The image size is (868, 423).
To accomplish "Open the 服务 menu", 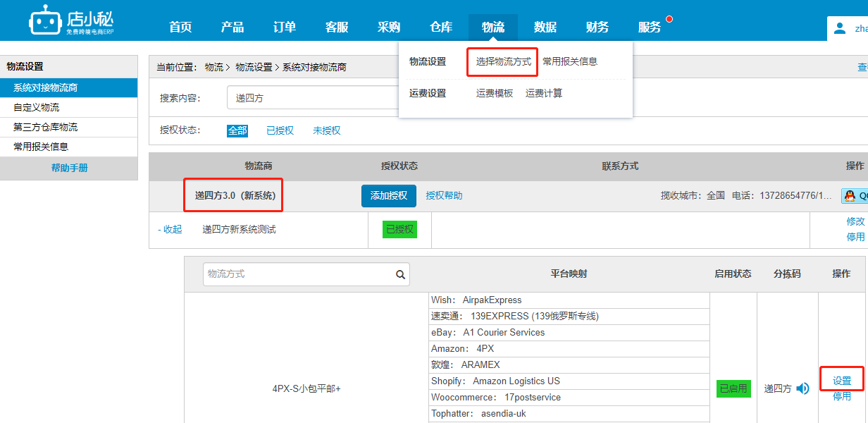I will click(650, 27).
